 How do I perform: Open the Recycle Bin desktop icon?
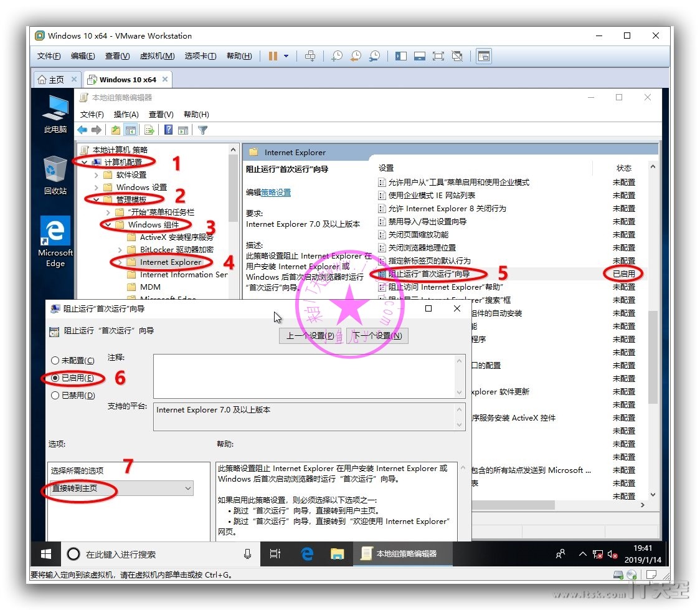click(x=55, y=175)
